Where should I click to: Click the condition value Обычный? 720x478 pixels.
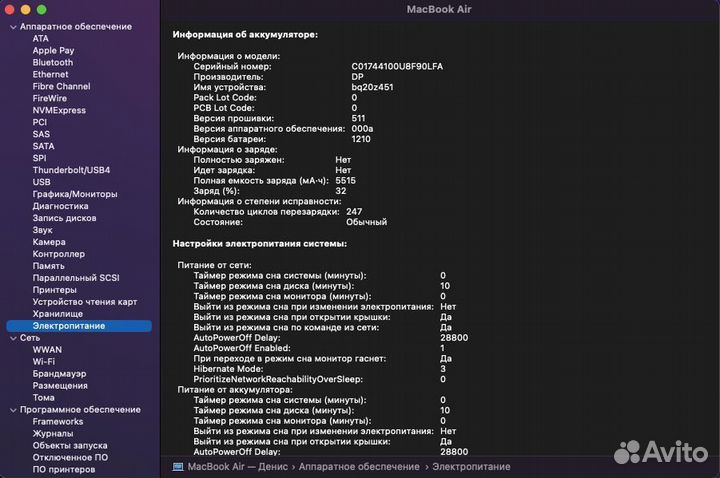[x=366, y=222]
